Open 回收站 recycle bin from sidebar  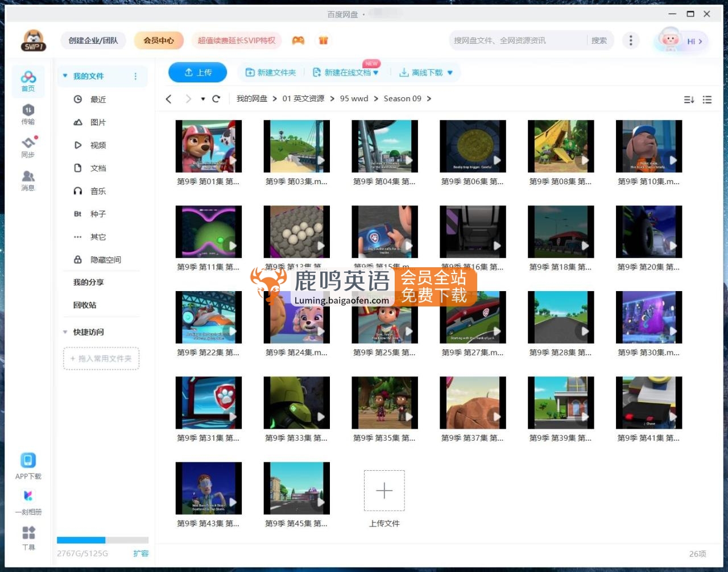84,305
